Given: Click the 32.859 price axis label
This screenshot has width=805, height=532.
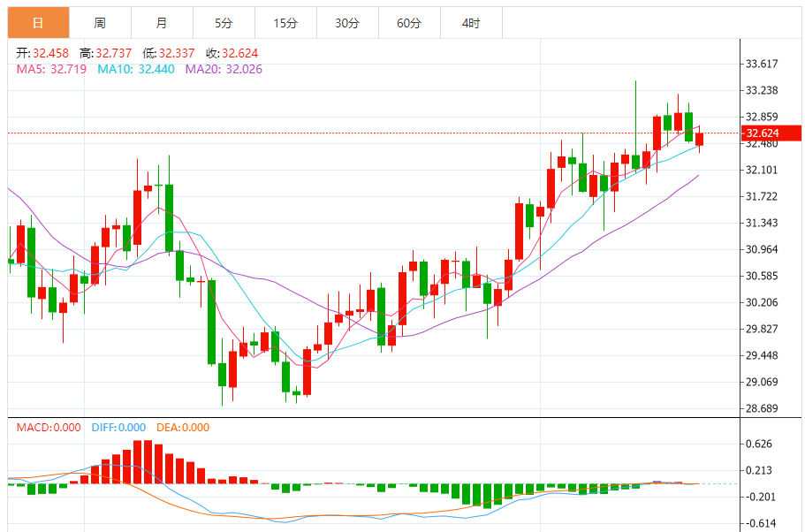Looking at the screenshot, I should click(x=762, y=117).
